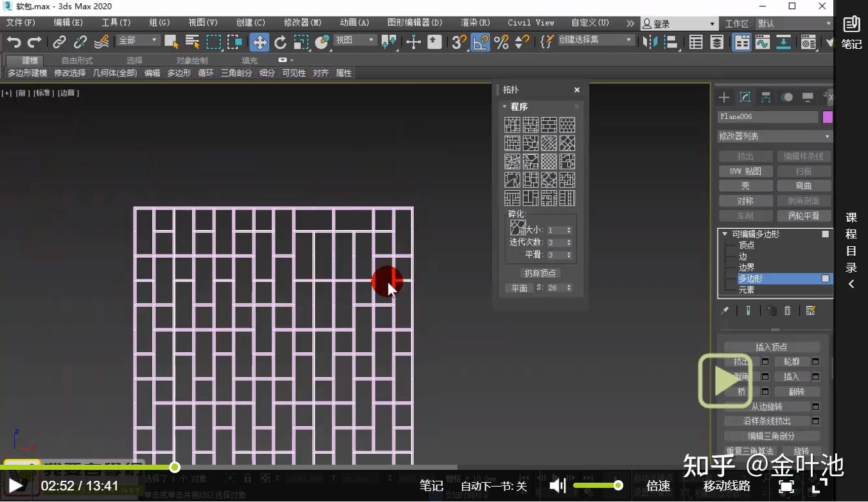
Task: Switch to the Modify command panel tab
Action: tap(745, 98)
